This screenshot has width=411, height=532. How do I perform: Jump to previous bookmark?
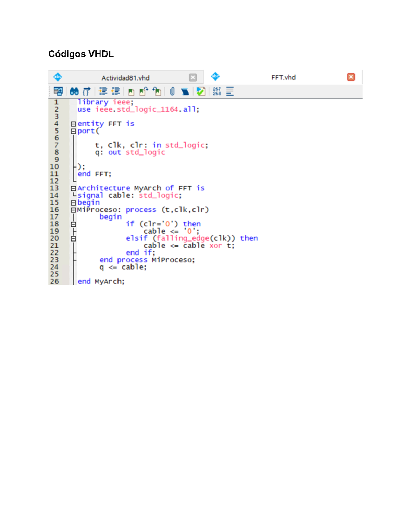click(x=156, y=91)
